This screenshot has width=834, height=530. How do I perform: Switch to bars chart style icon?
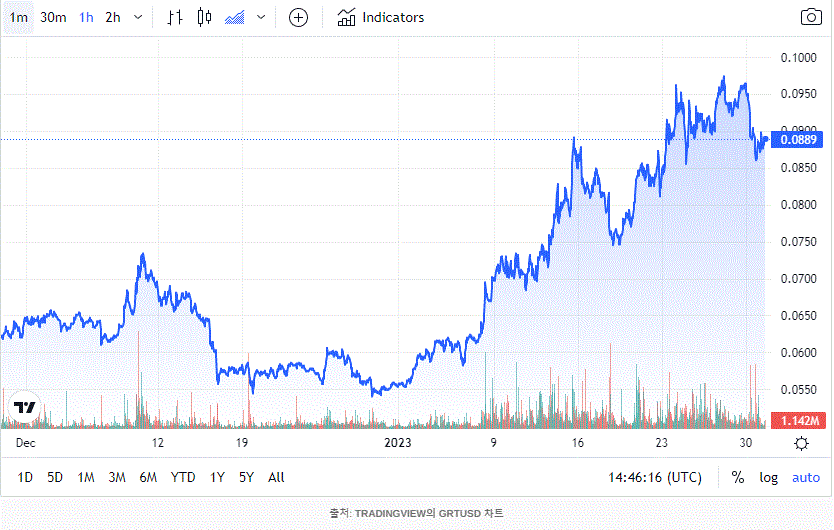[x=174, y=18]
